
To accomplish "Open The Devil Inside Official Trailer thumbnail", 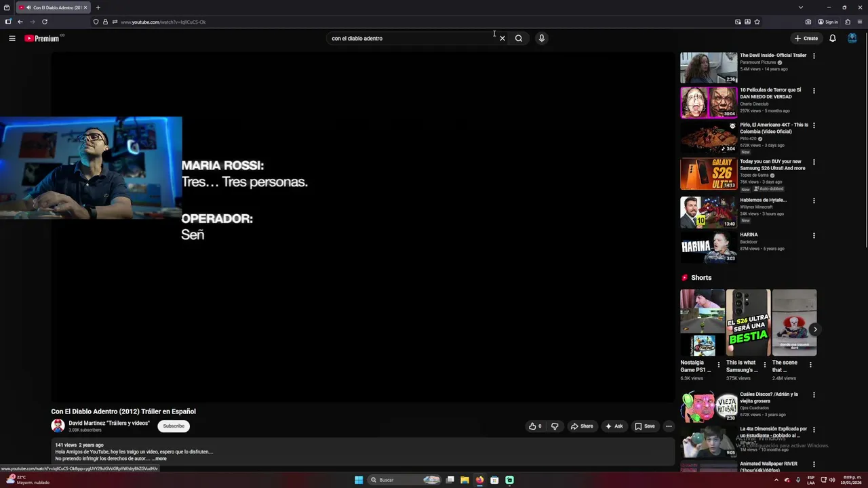I will pos(709,68).
